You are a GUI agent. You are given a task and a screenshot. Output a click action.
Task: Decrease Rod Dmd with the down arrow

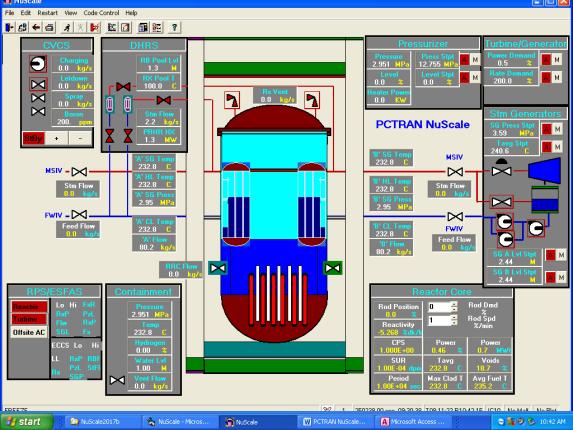(x=454, y=309)
